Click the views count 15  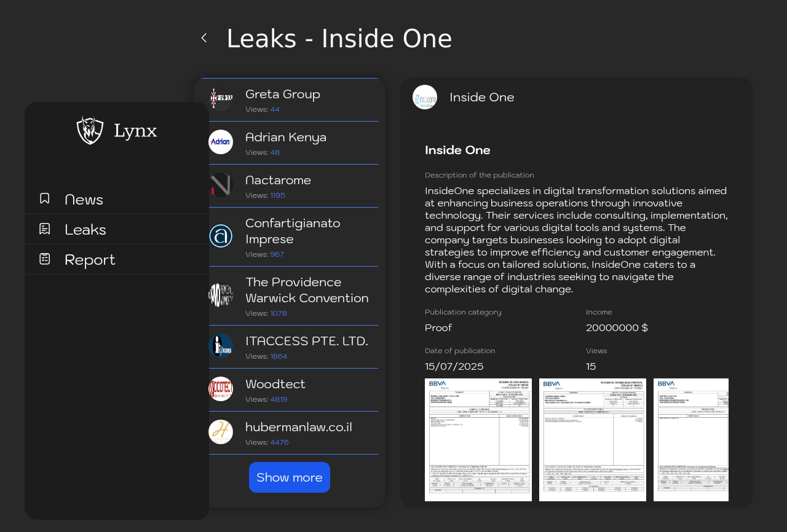(591, 367)
